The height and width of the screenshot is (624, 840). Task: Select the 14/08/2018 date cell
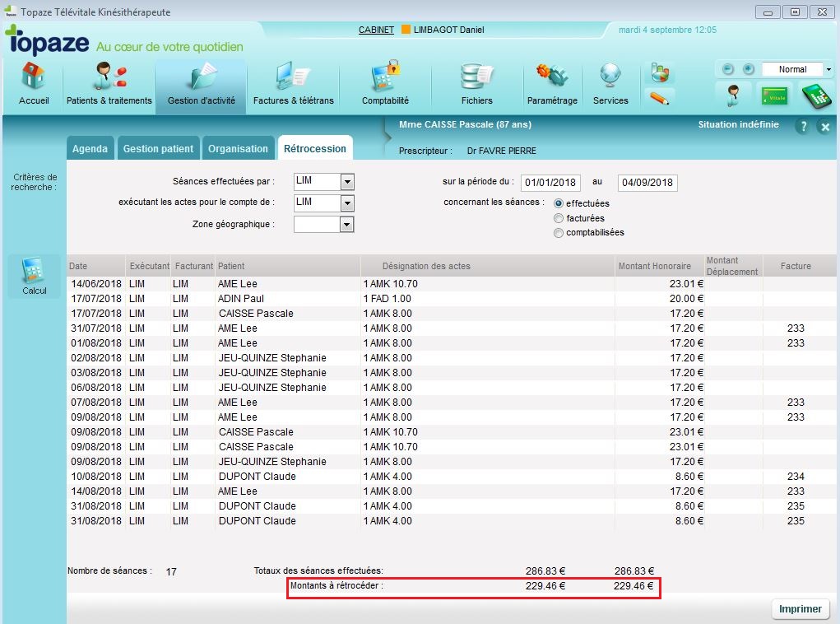(96, 491)
